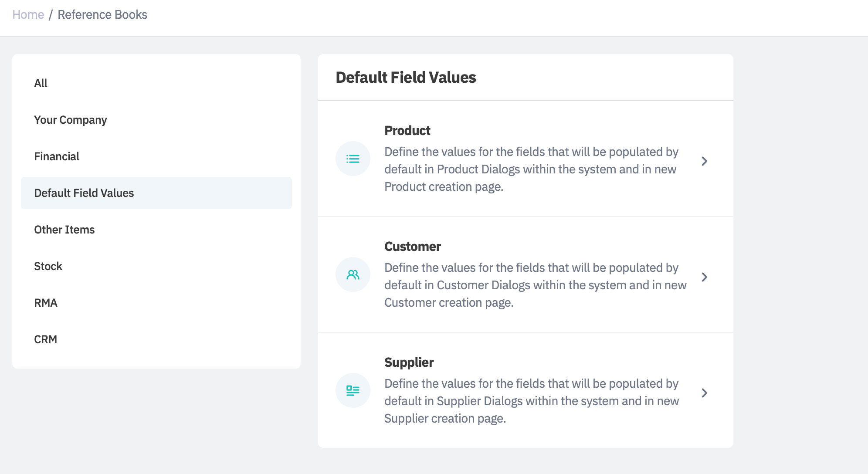
Task: Expand the Product chevron arrow
Action: click(x=704, y=161)
